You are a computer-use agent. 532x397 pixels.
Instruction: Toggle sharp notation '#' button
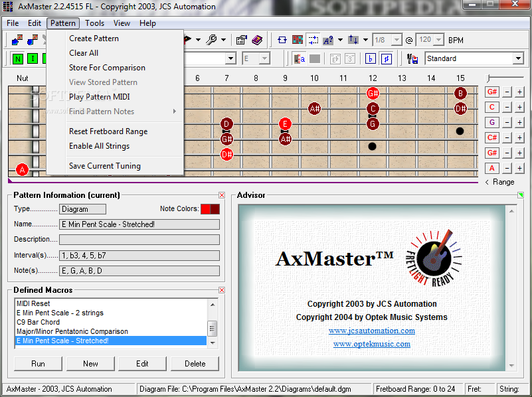387,58
